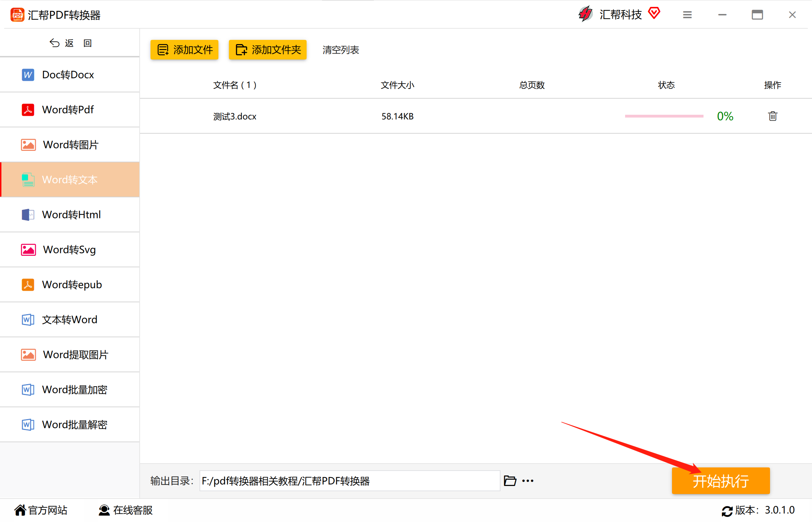Choose Word转epub in the sidebar

(x=70, y=285)
